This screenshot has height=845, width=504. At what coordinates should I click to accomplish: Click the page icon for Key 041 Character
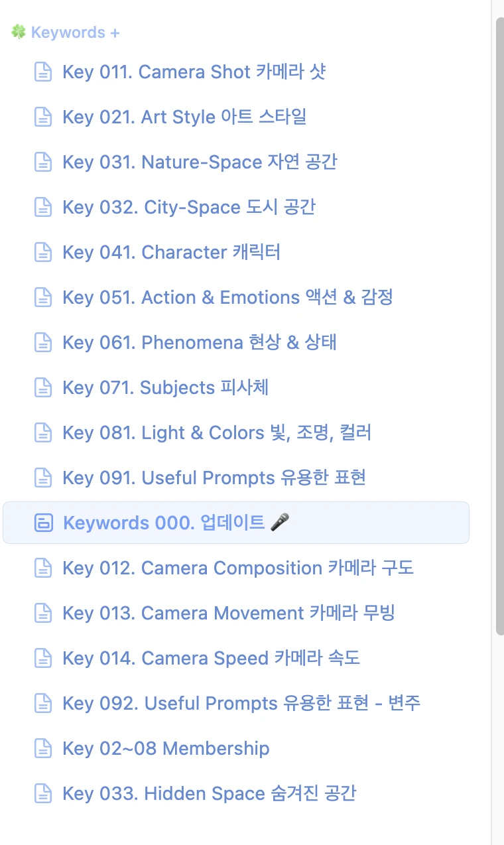pos(43,252)
